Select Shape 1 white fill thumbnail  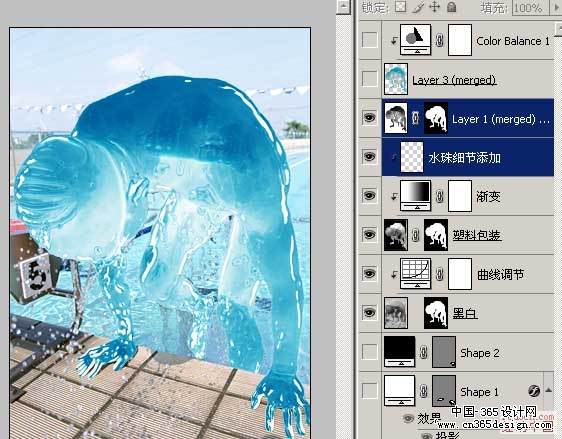click(399, 391)
